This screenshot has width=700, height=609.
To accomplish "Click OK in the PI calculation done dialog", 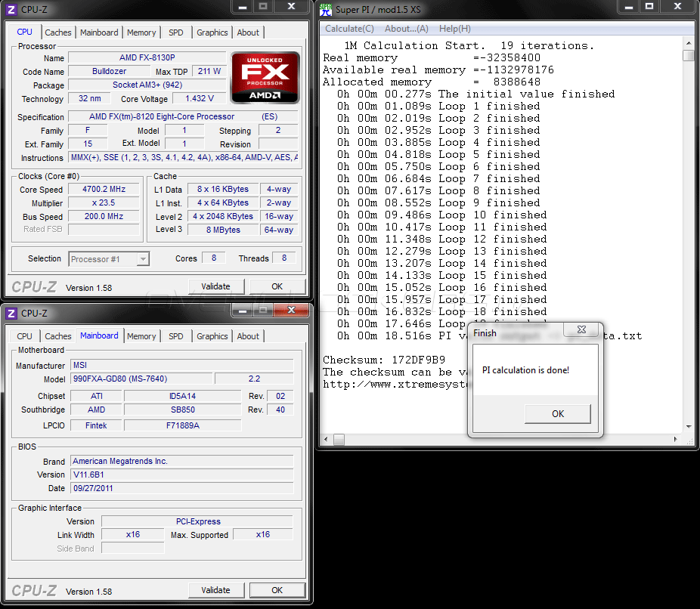I will pyautogui.click(x=558, y=414).
